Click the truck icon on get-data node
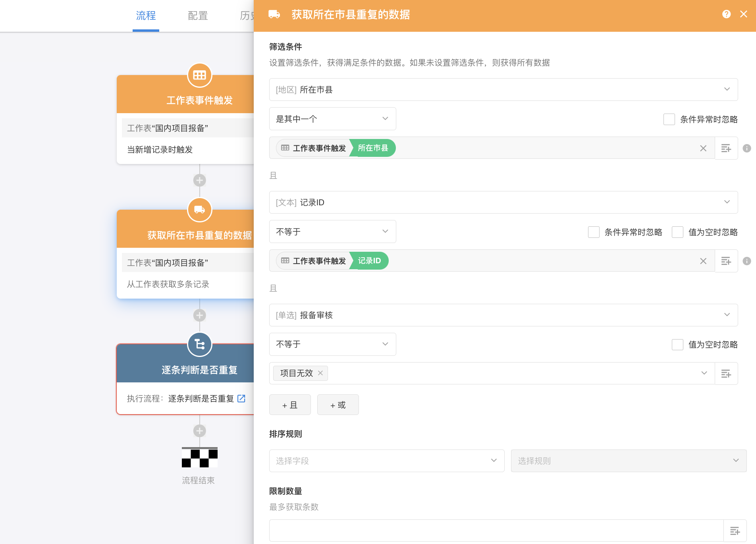The image size is (756, 544). [x=199, y=210]
